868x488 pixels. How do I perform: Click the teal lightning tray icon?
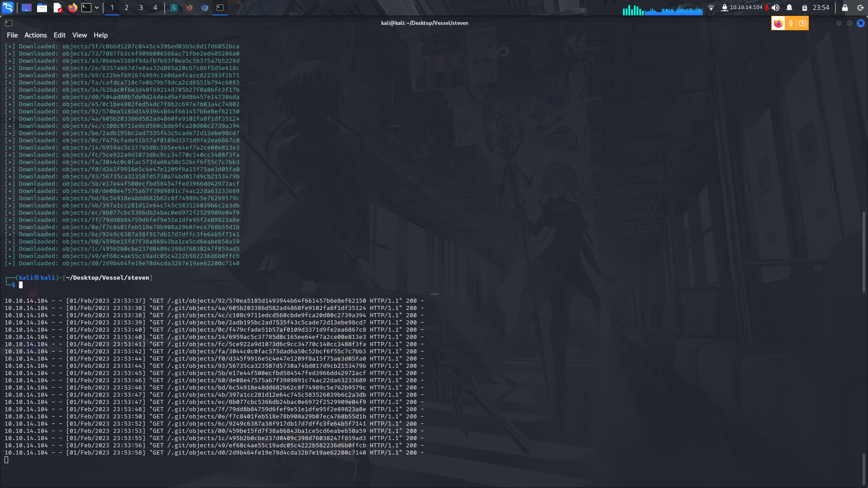click(174, 8)
